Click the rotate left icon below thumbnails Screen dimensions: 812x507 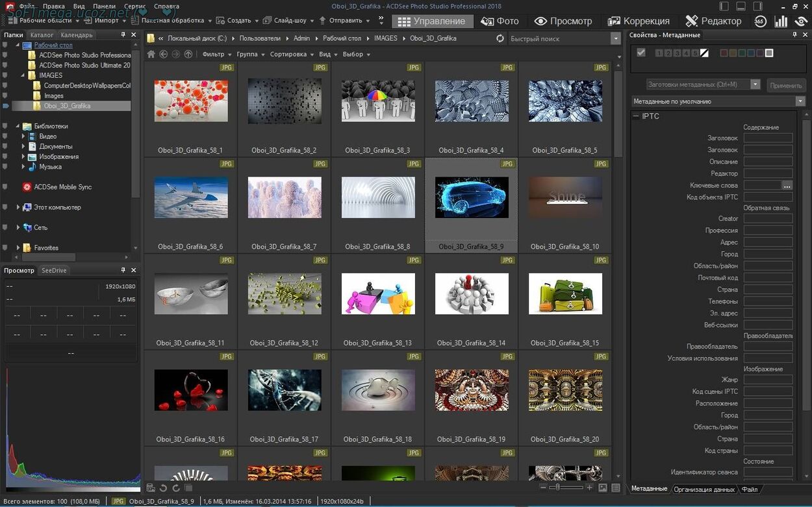tap(163, 488)
